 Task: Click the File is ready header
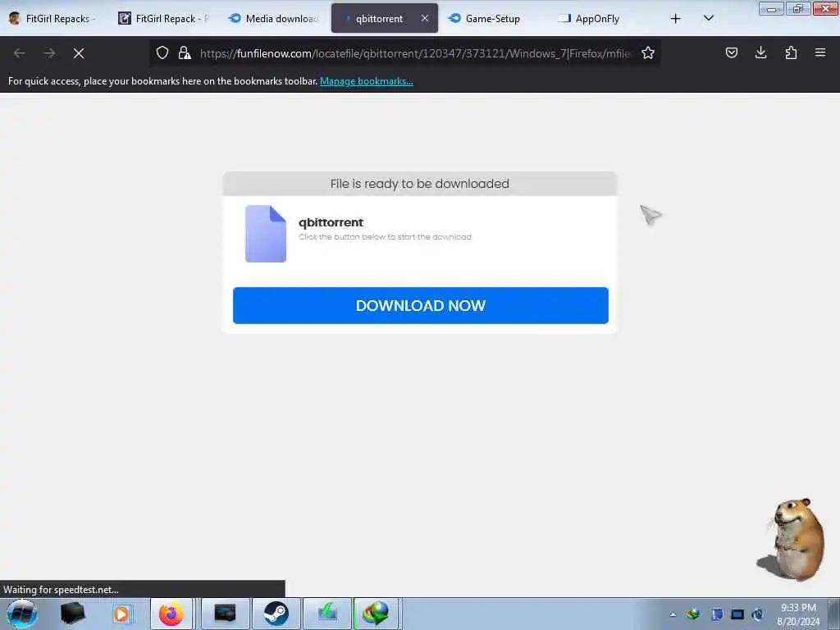420,184
